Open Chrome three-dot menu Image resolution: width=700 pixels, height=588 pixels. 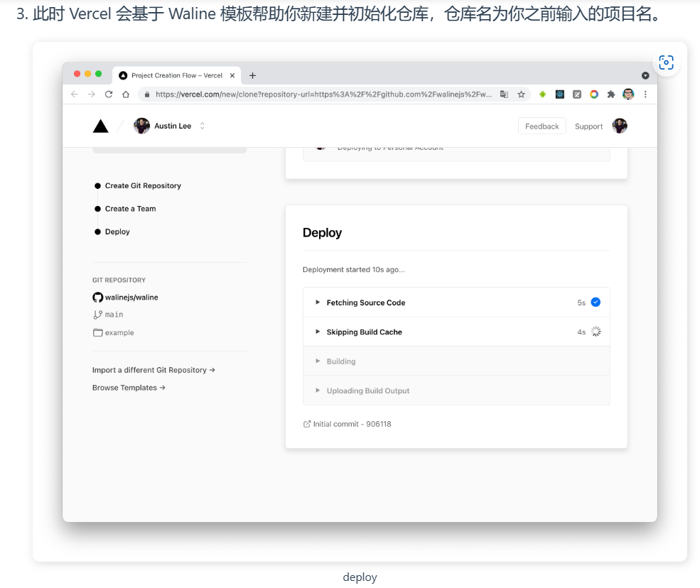click(x=645, y=94)
